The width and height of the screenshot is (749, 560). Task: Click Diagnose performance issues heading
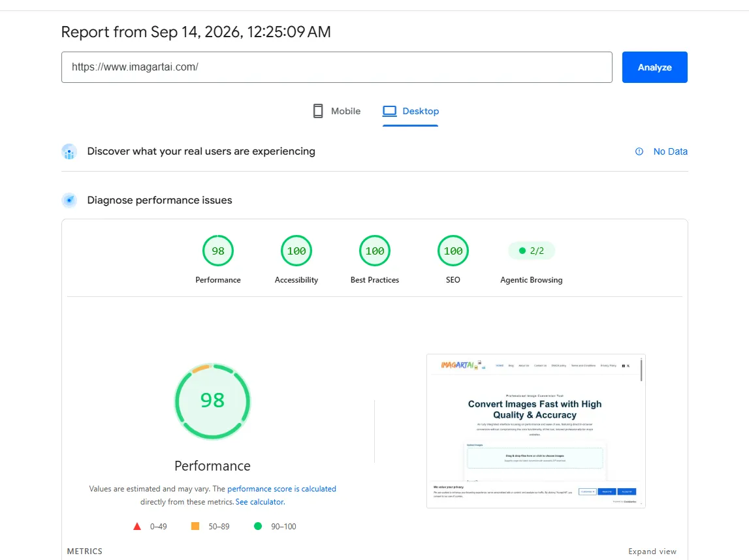click(159, 200)
